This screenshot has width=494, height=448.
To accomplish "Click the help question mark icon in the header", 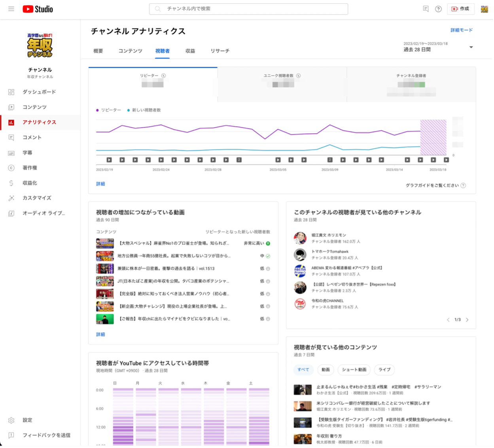I will pos(438,9).
